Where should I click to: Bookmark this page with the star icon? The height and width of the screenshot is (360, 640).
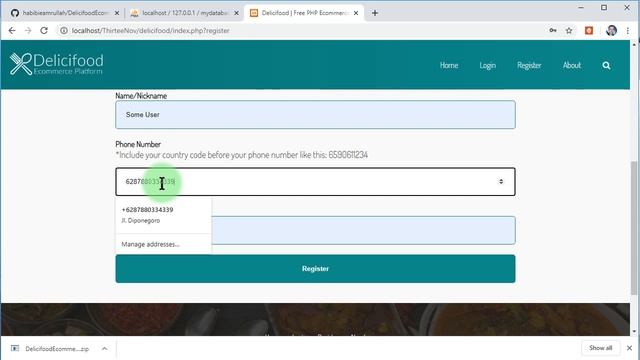tap(569, 31)
